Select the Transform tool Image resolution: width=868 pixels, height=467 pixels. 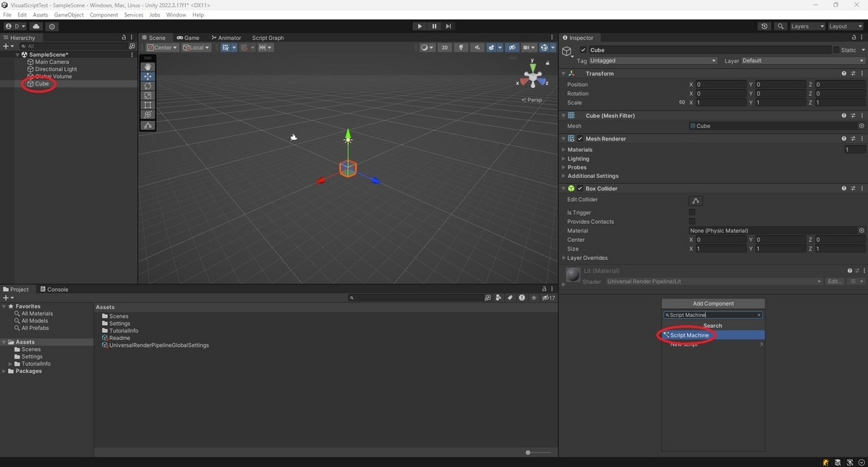[x=148, y=114]
